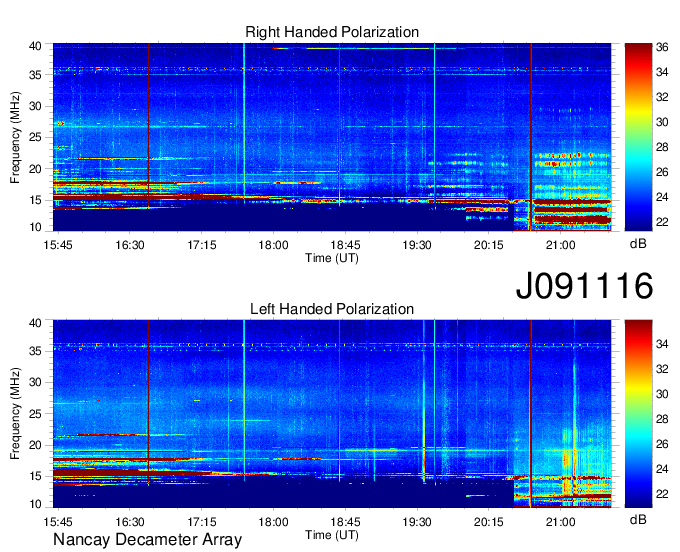680x552 pixels.
Task: Click the 30 MHz tick on lower frequency axis
Action: point(35,382)
